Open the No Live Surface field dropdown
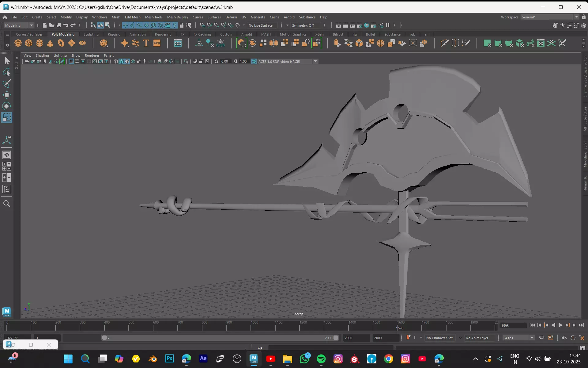This screenshot has width=588, height=368. tap(262, 25)
